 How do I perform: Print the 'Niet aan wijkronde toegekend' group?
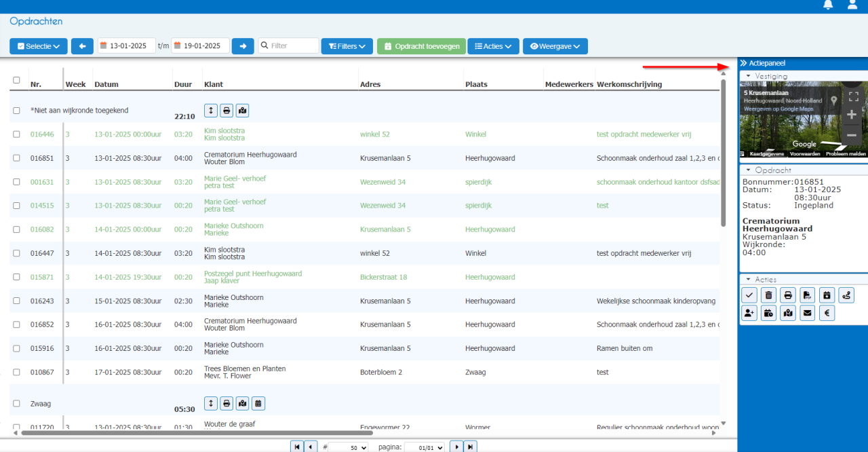pos(226,111)
